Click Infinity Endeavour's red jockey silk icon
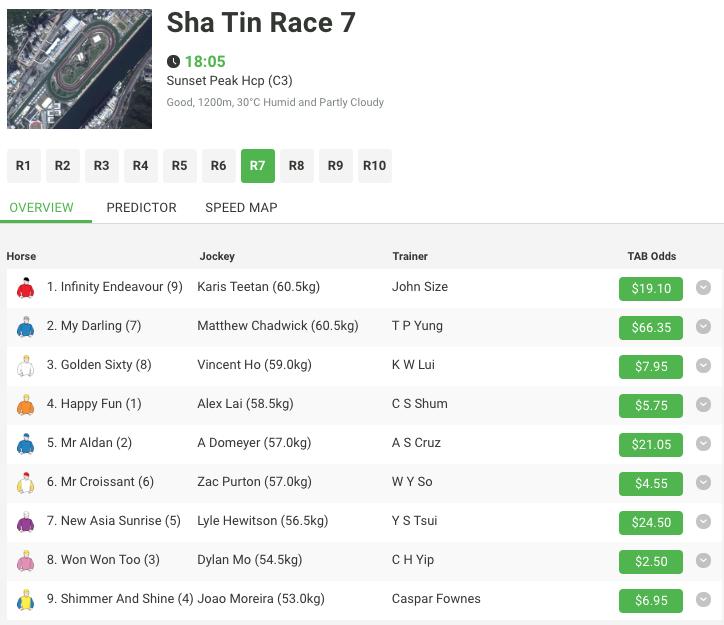Screen dimensions: 724x625 [x=25, y=288]
